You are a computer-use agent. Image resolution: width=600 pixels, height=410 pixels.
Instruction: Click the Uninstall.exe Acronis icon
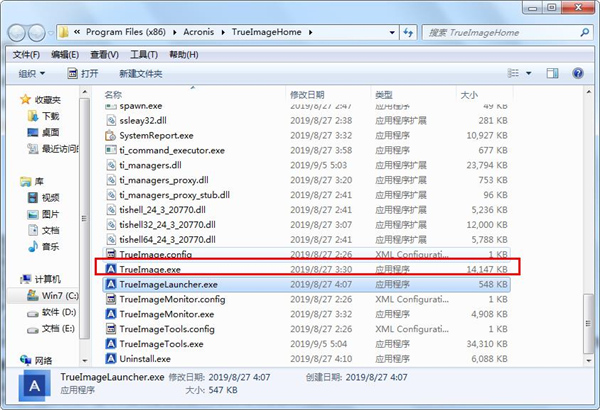111,359
